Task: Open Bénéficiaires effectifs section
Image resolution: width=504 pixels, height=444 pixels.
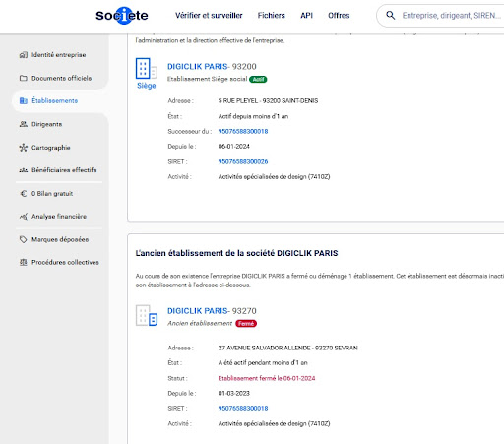Action: pyautogui.click(x=64, y=170)
